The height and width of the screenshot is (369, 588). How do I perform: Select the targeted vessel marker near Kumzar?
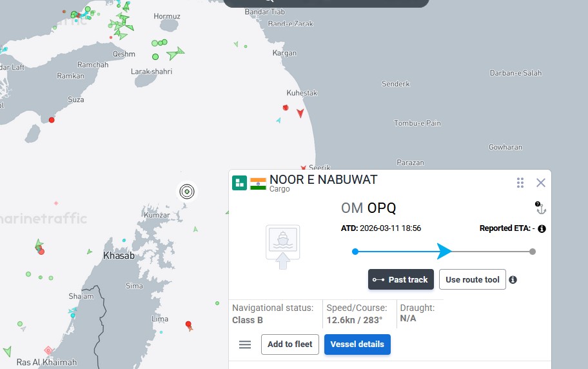(187, 192)
